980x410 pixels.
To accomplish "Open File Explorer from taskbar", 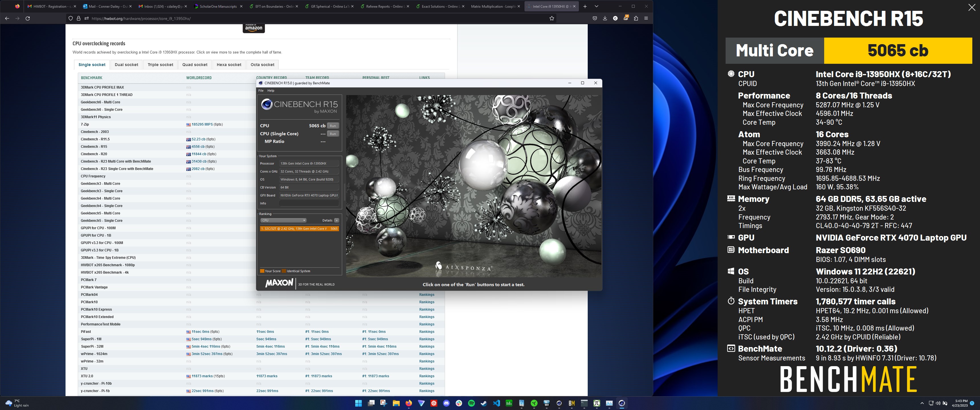I will point(396,403).
